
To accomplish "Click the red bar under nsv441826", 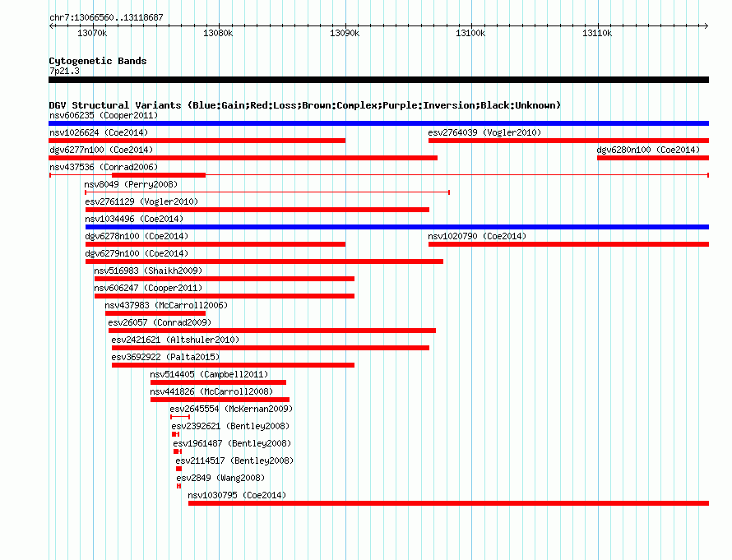I will 220,400.
